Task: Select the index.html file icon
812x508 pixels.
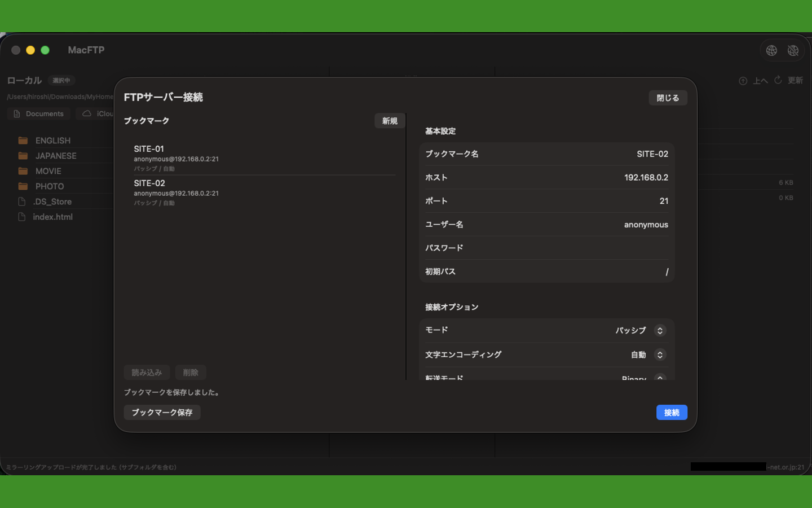Action: coord(21,217)
